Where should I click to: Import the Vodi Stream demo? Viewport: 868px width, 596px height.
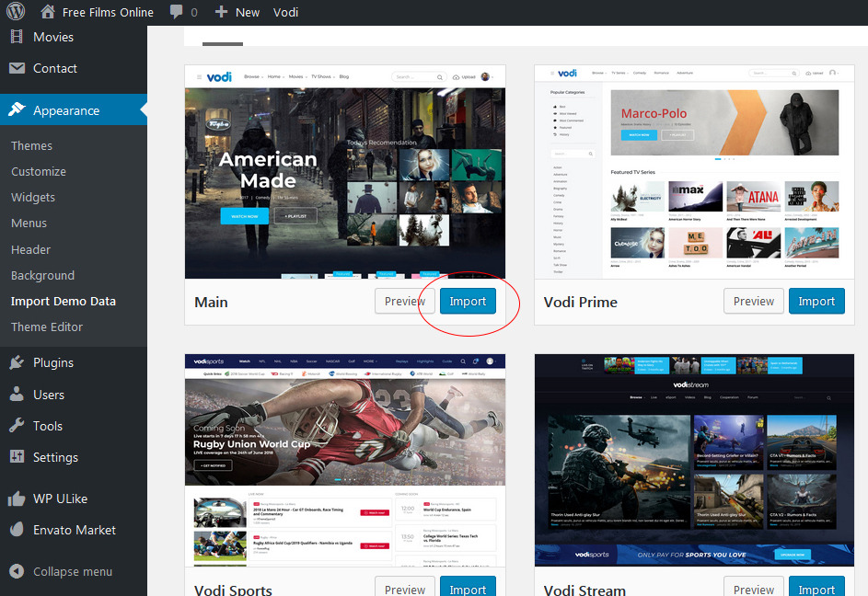click(816, 587)
